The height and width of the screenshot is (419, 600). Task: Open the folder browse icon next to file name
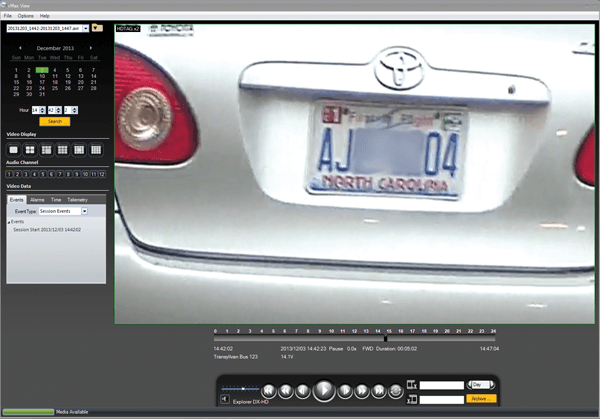tap(97, 28)
